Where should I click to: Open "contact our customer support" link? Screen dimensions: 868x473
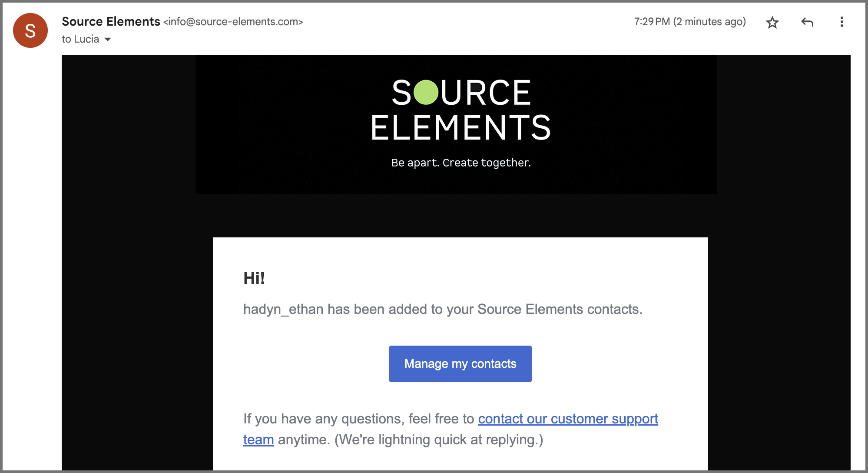(x=568, y=419)
